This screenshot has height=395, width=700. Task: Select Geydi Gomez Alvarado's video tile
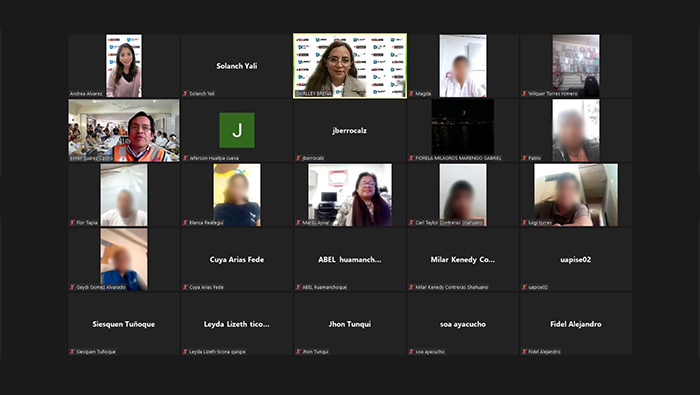click(x=124, y=259)
